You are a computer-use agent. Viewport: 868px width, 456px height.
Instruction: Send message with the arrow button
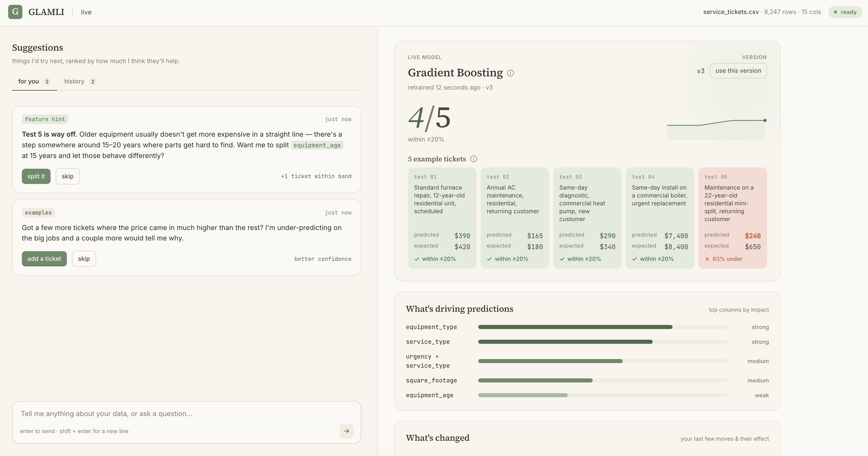click(346, 431)
